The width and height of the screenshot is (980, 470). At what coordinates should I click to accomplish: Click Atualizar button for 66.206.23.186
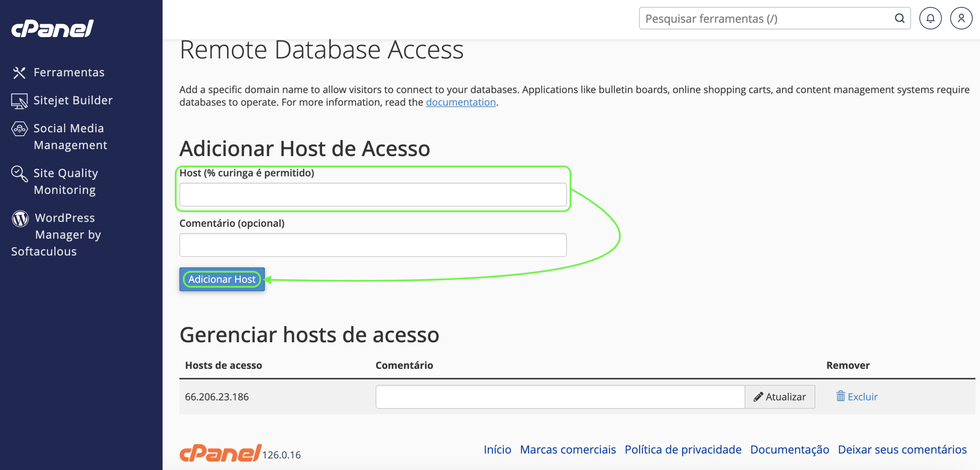coord(780,397)
